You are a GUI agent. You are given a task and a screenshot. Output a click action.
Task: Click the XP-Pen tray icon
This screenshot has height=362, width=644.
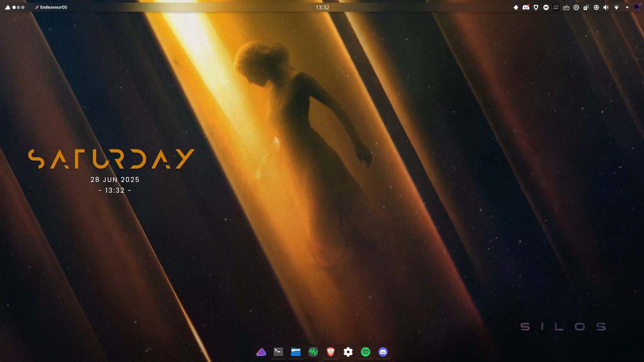point(556,7)
